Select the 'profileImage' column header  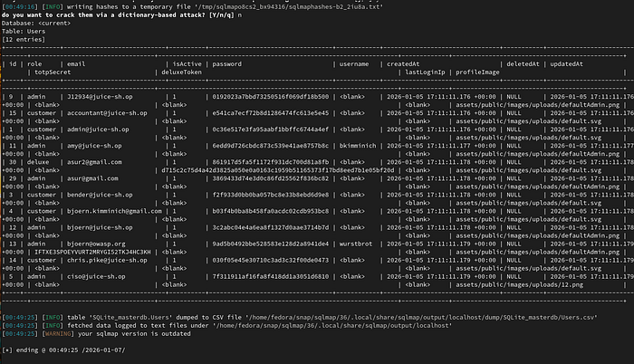click(477, 72)
